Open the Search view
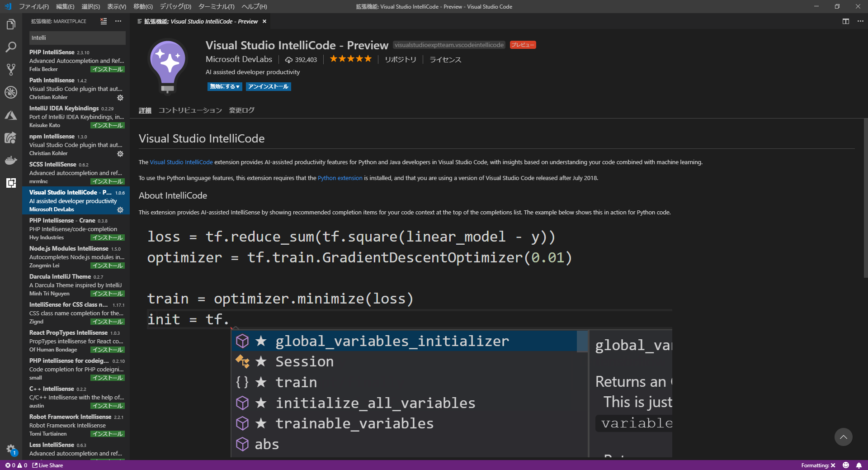The width and height of the screenshot is (868, 470). click(11, 47)
